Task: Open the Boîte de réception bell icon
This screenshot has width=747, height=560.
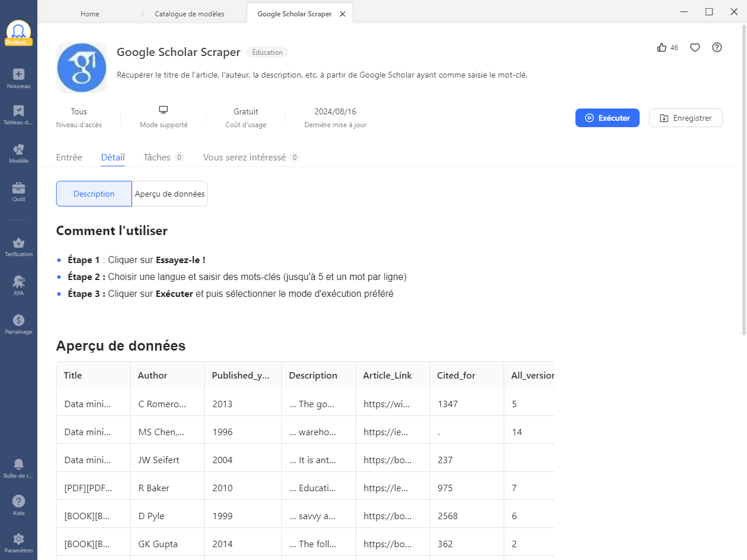Action: click(19, 464)
